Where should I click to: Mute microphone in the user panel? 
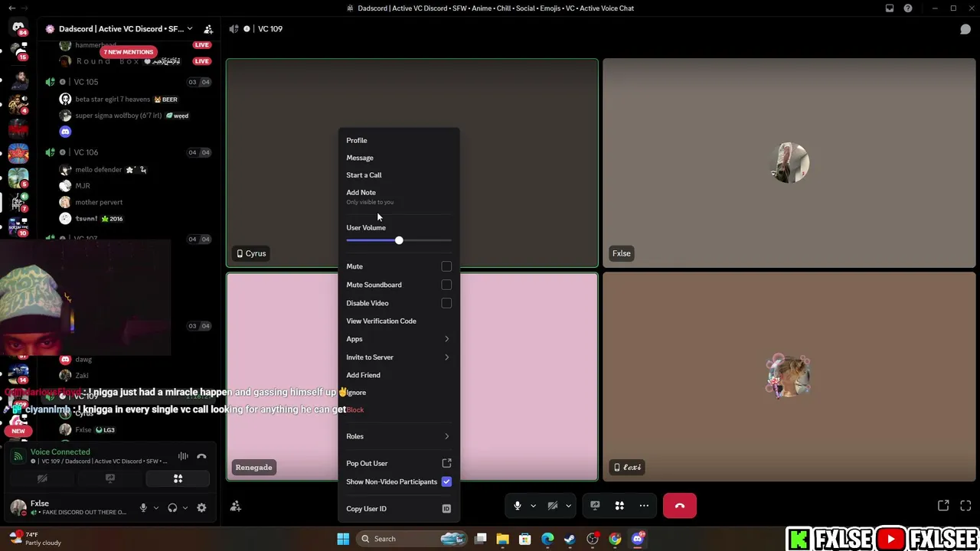tap(143, 507)
